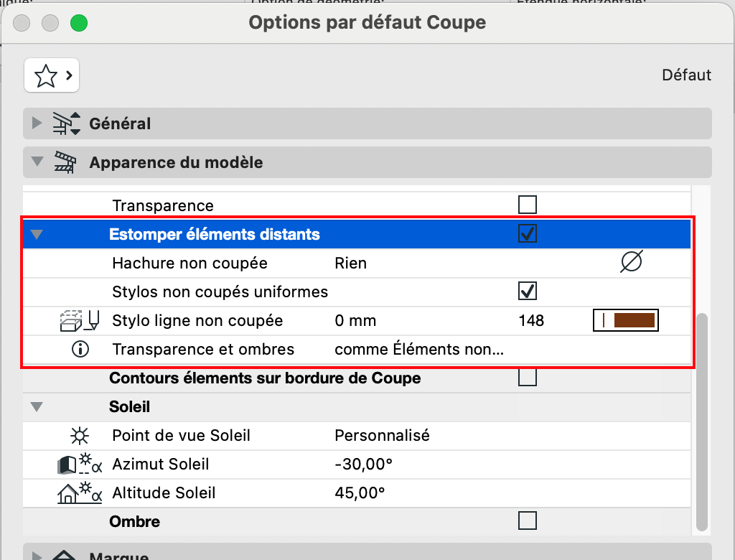The height and width of the screenshot is (560, 735).
Task: Enable the Ombre checkbox
Action: click(x=528, y=521)
